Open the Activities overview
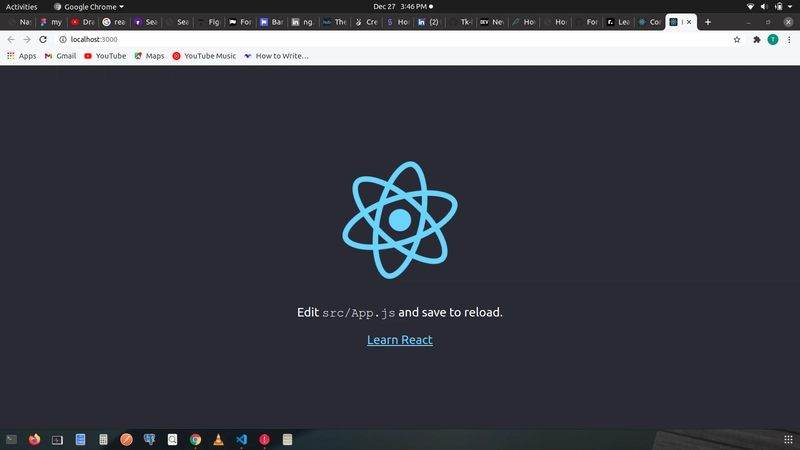Screen dimensions: 800x450 tap(21, 7)
